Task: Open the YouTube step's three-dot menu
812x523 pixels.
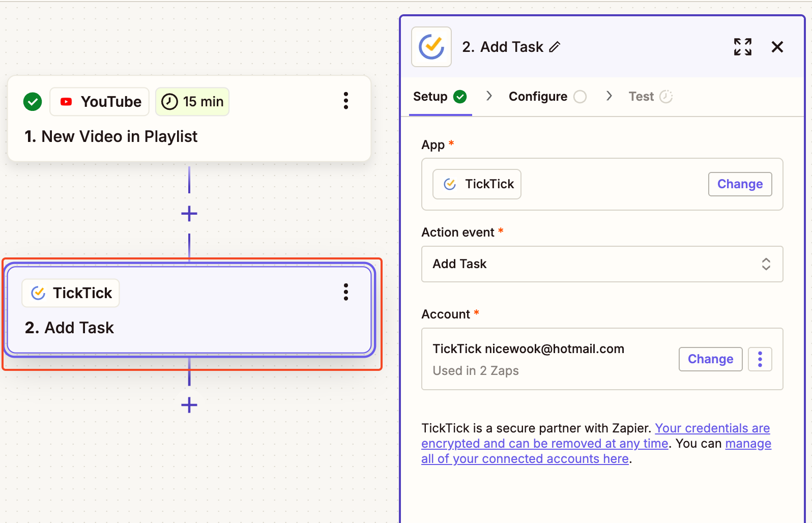Action: point(346,101)
